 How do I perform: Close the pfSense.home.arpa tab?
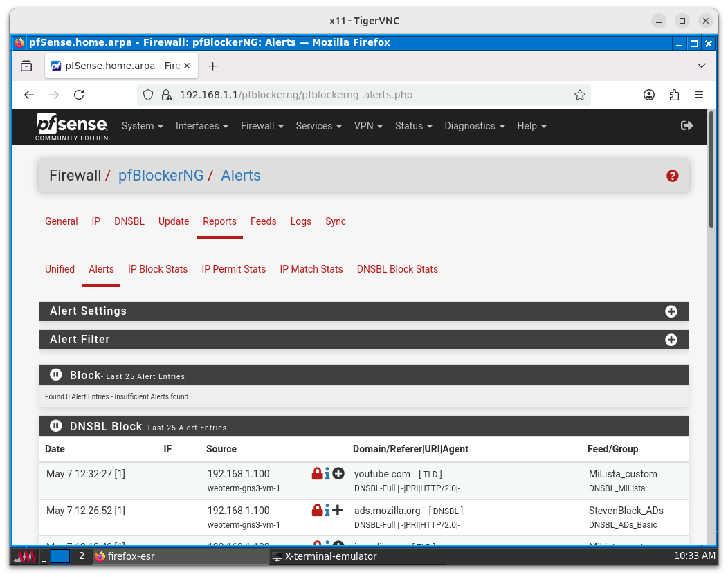[187, 66]
